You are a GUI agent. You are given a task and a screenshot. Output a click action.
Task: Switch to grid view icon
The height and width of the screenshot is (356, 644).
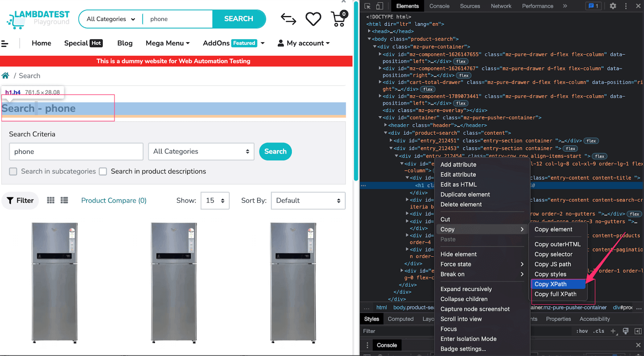51,200
